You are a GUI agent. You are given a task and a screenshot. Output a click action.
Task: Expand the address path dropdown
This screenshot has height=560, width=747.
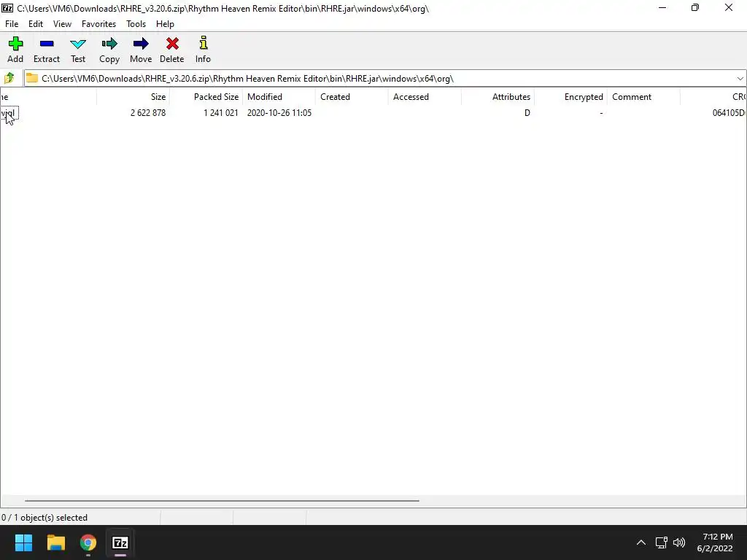click(x=740, y=79)
